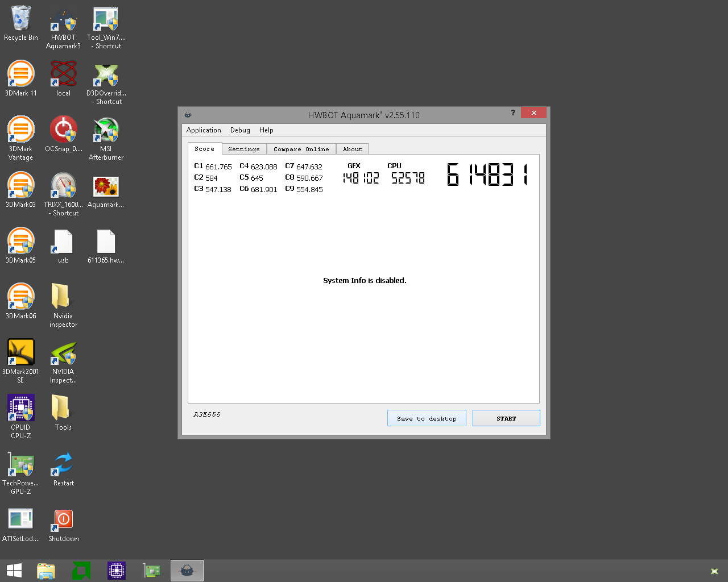Open the Application menu
The height and width of the screenshot is (582, 728).
(x=204, y=130)
